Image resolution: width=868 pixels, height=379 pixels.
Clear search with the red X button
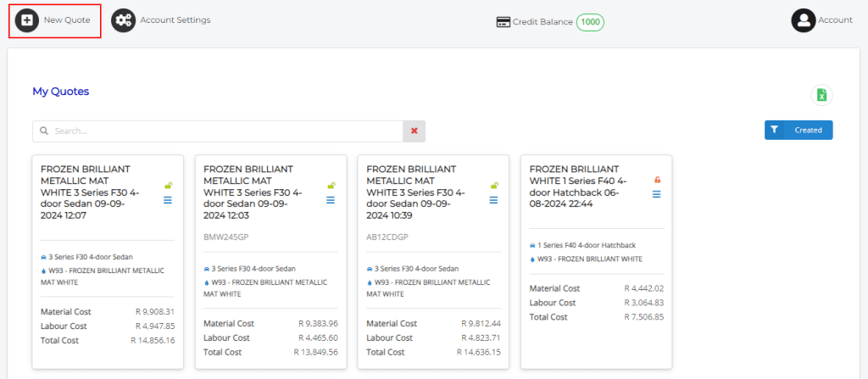tap(414, 131)
